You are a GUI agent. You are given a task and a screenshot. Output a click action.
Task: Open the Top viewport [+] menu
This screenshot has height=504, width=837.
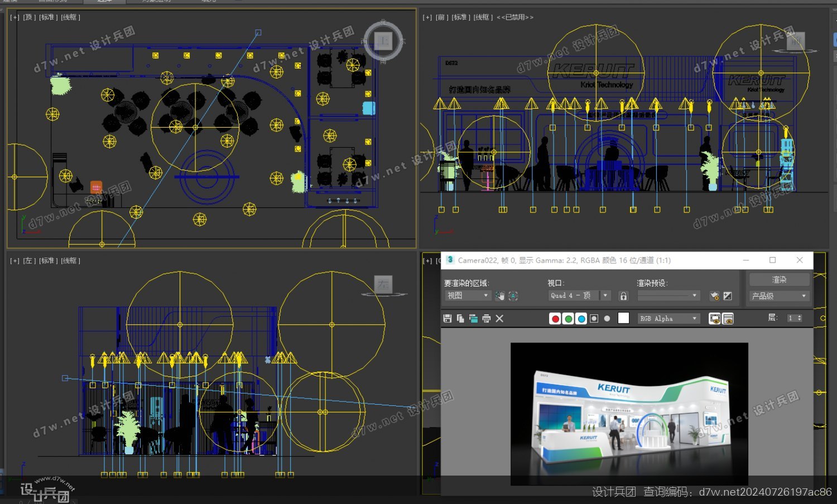(x=15, y=17)
